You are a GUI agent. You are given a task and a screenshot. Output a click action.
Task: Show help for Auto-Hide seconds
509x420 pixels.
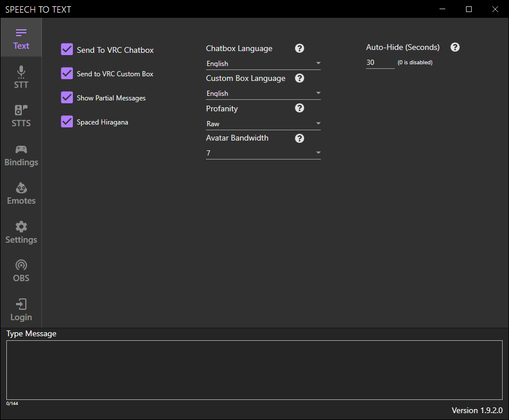point(455,47)
